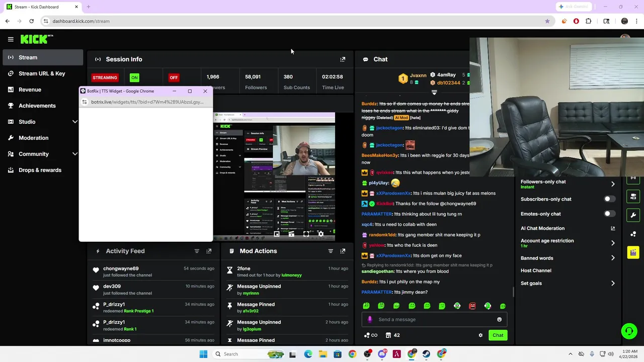The height and width of the screenshot is (362, 644).
Task: Open AI Chat Moderation external link
Action: point(613,228)
